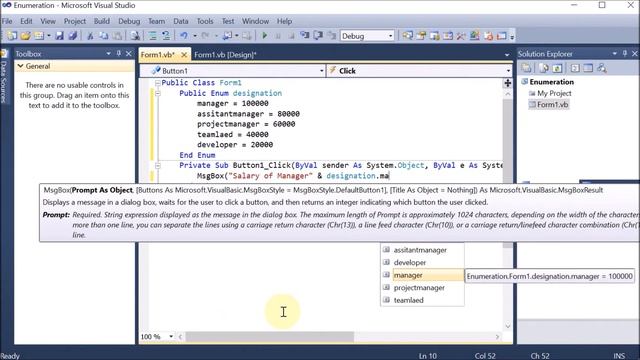This screenshot has height=360, width=640.
Task: Comment out the selected lines icon
Action: click(153, 36)
